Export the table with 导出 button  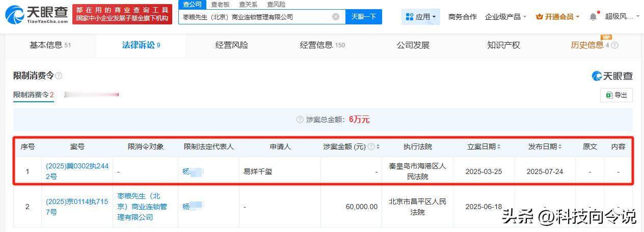tap(616, 95)
